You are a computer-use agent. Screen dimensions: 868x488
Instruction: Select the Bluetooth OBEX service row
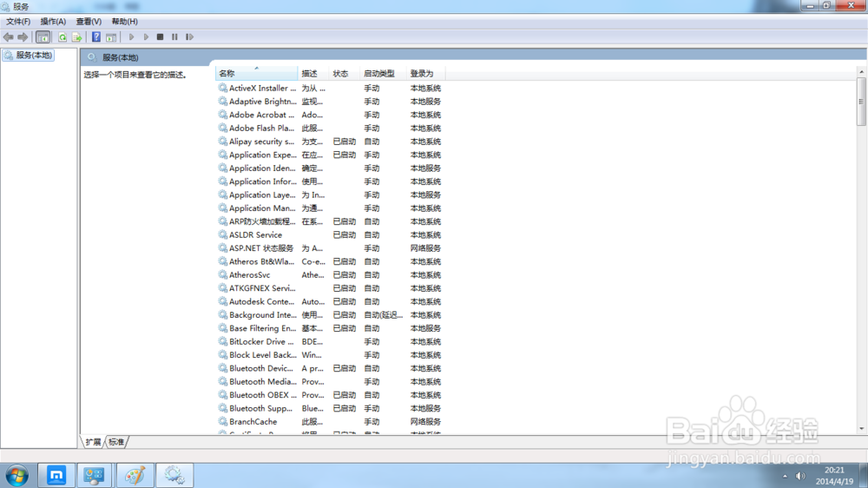pos(329,395)
